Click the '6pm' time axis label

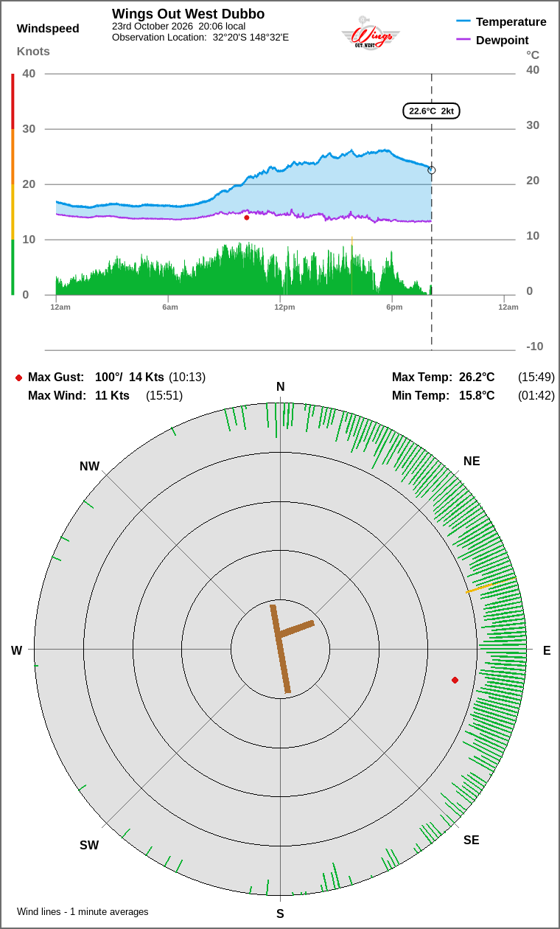coord(394,307)
